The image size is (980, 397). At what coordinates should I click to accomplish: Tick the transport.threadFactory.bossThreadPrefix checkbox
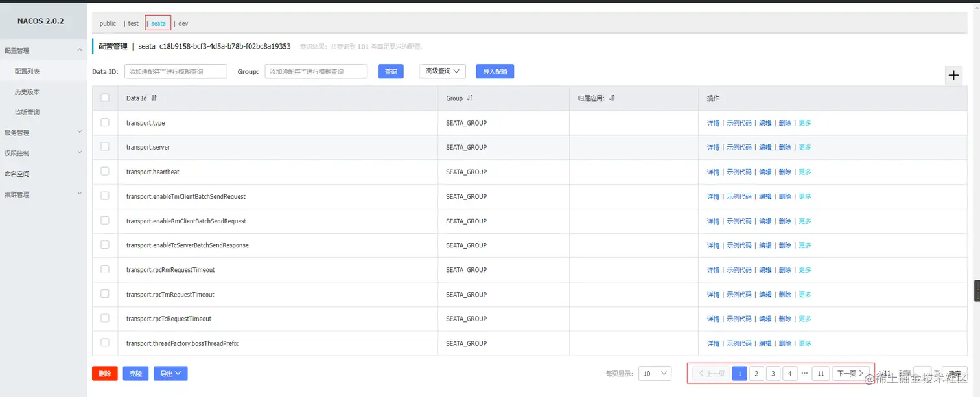coord(105,343)
